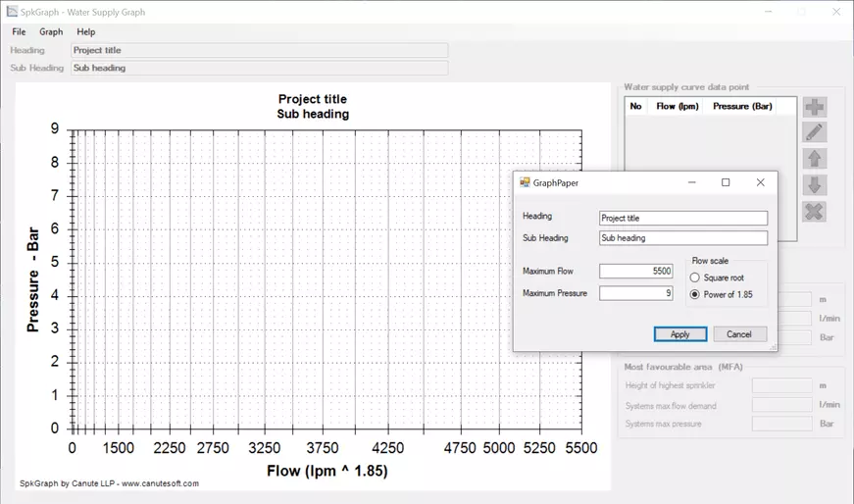The height and width of the screenshot is (504, 854).
Task: Open the Help menu
Action: click(86, 32)
